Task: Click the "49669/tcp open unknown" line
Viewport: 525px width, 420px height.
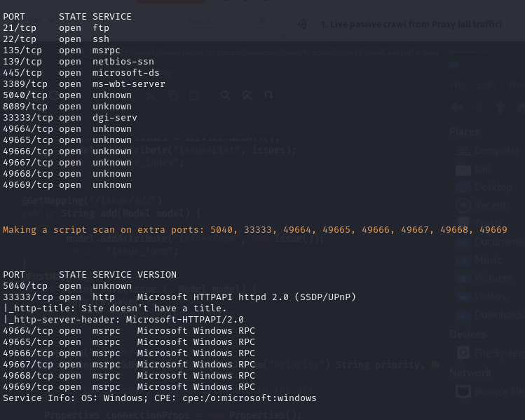Action: coord(67,185)
